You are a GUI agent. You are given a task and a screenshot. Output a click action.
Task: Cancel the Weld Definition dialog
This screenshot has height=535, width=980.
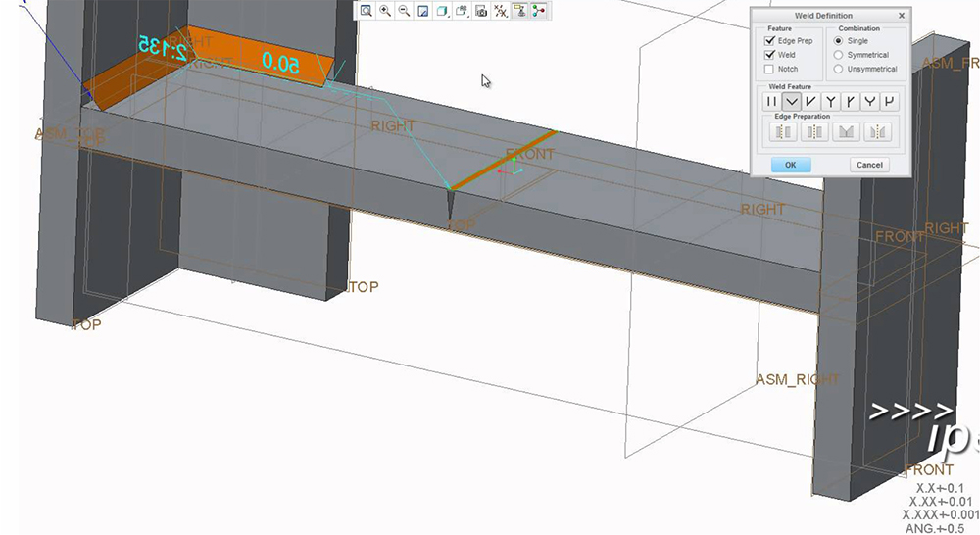coord(869,165)
